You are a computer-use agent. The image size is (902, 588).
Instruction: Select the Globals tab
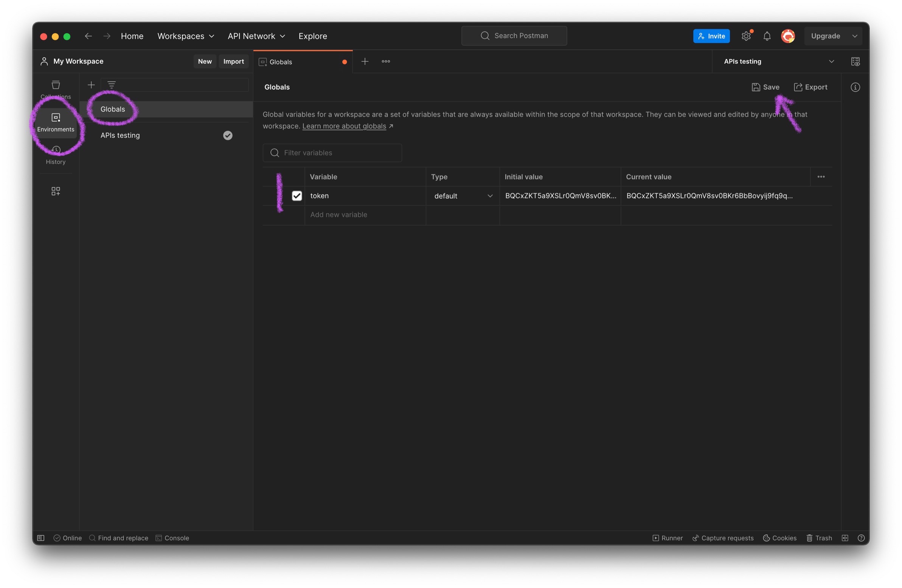(x=281, y=61)
